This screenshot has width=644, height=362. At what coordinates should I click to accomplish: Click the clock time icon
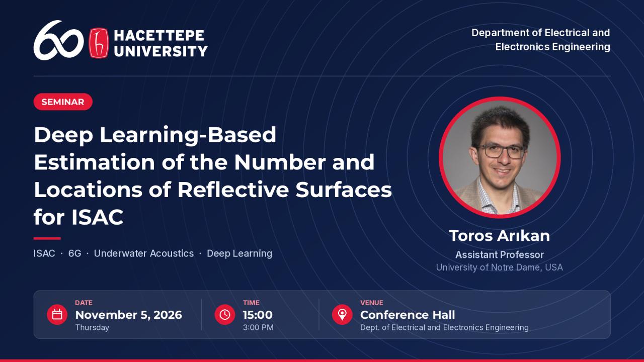pos(225,315)
